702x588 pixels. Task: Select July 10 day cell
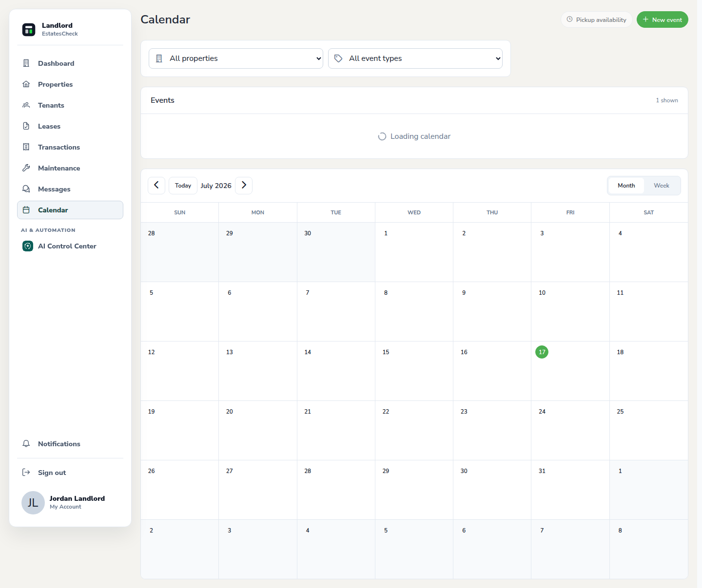coord(570,312)
